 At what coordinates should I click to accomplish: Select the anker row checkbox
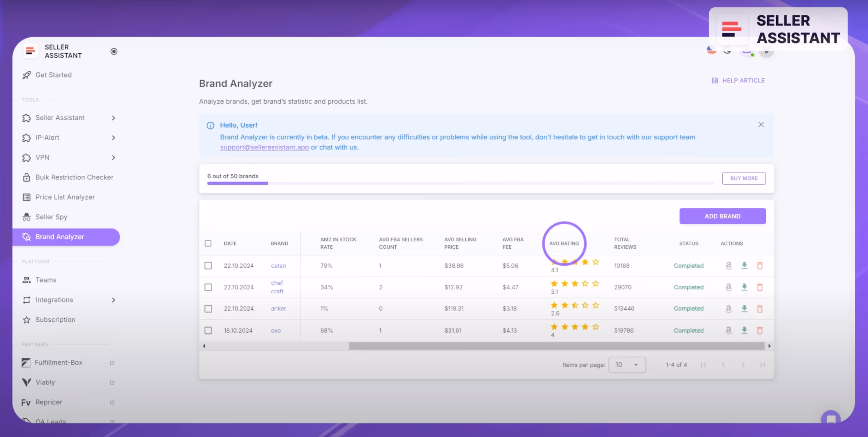point(208,308)
